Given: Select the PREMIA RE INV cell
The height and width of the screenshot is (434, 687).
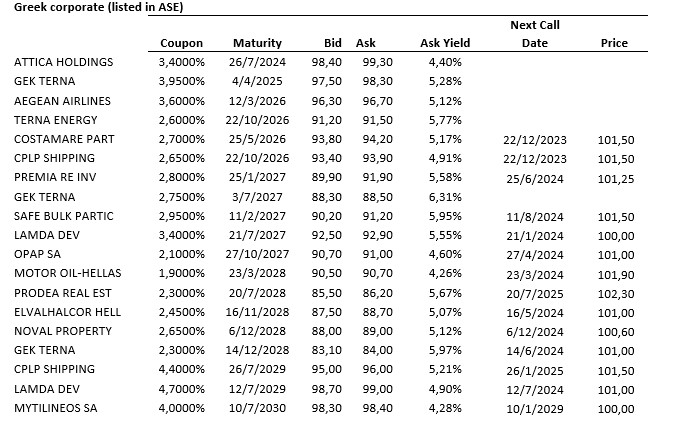Looking at the screenshot, I should (x=56, y=178).
